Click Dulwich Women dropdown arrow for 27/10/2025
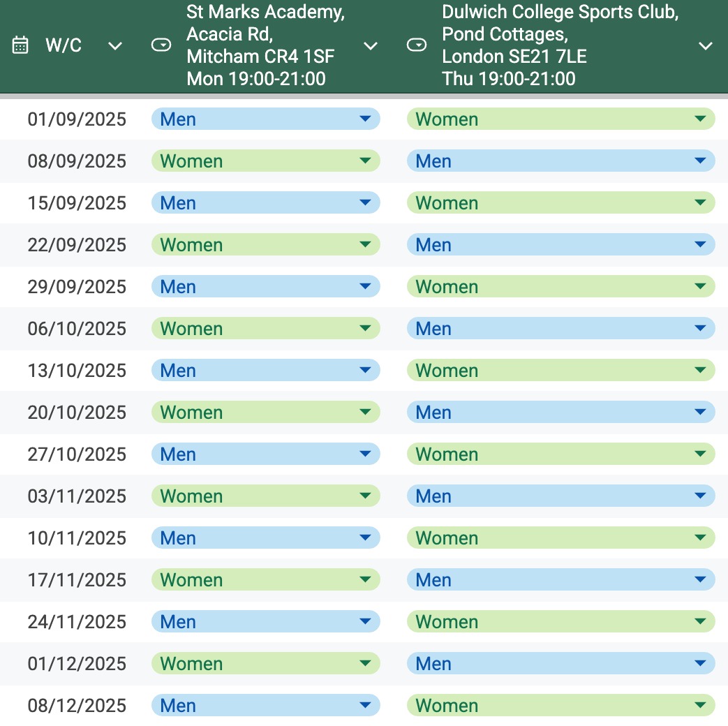The image size is (728, 726). (x=700, y=454)
